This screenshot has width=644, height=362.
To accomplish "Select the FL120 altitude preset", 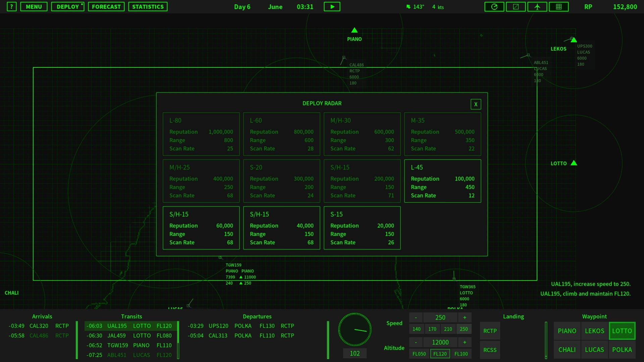I will pyautogui.click(x=440, y=354).
